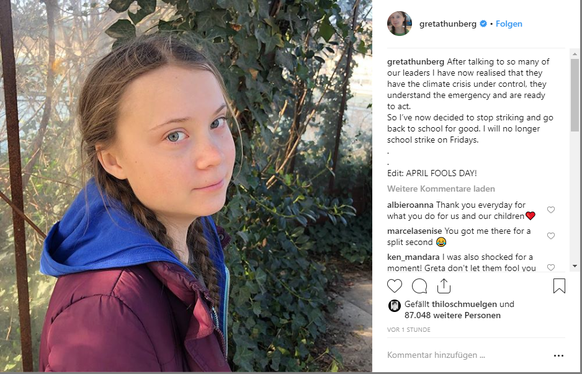Image resolution: width=582 pixels, height=374 pixels.
Task: Follow the account using Folgen
Action: tap(509, 24)
